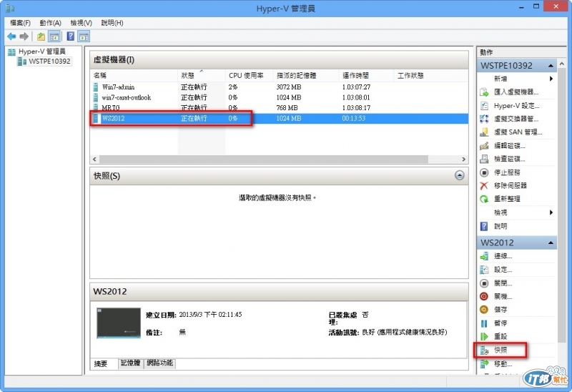
Task: Click the 快照 snapshot icon
Action: pos(484,351)
